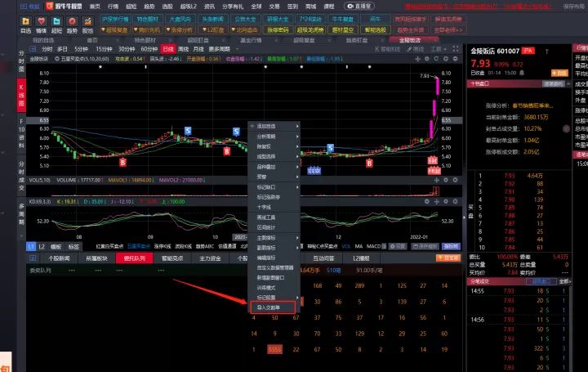Open the 画线 drawing tool
The image size is (588, 372).
coord(415,49)
